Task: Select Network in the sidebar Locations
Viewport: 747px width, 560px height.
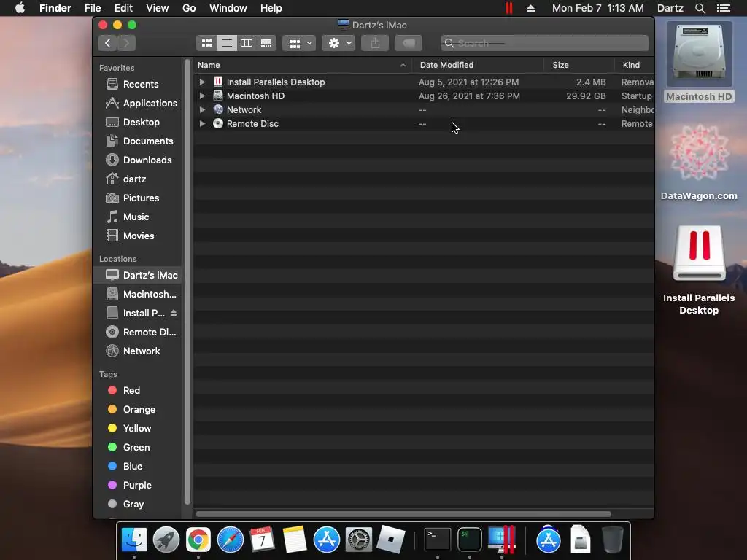Action: click(137, 351)
